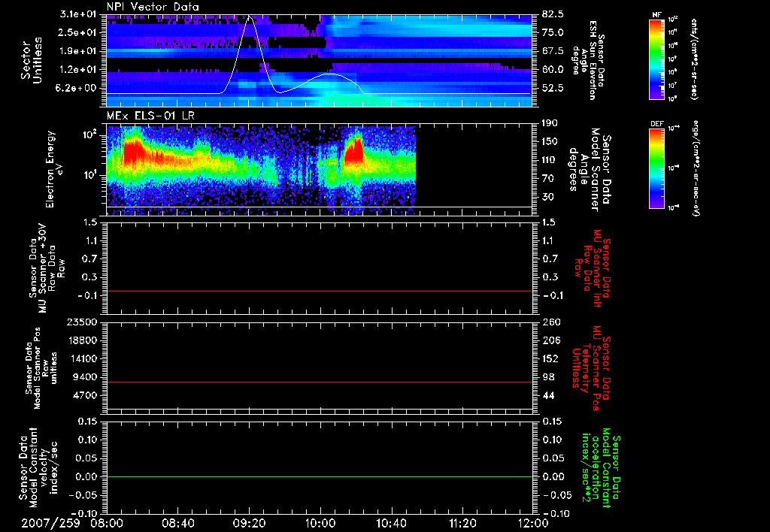Click the 2.5e+01 sector tick label
Viewport: 770px width, 532px height.
(76, 32)
